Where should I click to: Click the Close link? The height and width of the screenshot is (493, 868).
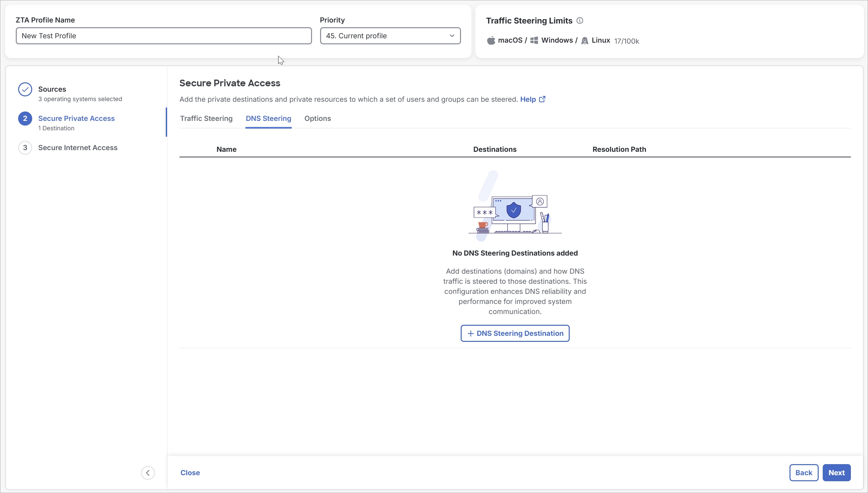pos(190,473)
